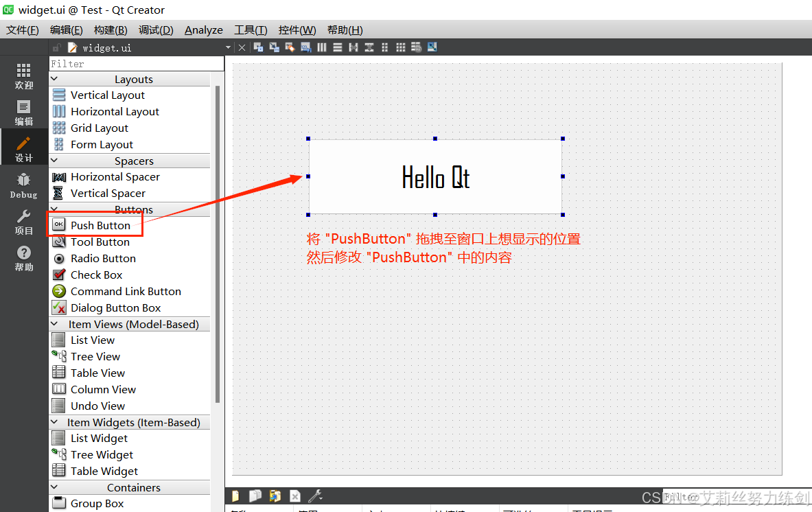812x512 pixels.
Task: Select Form Layout widget
Action: [130, 144]
